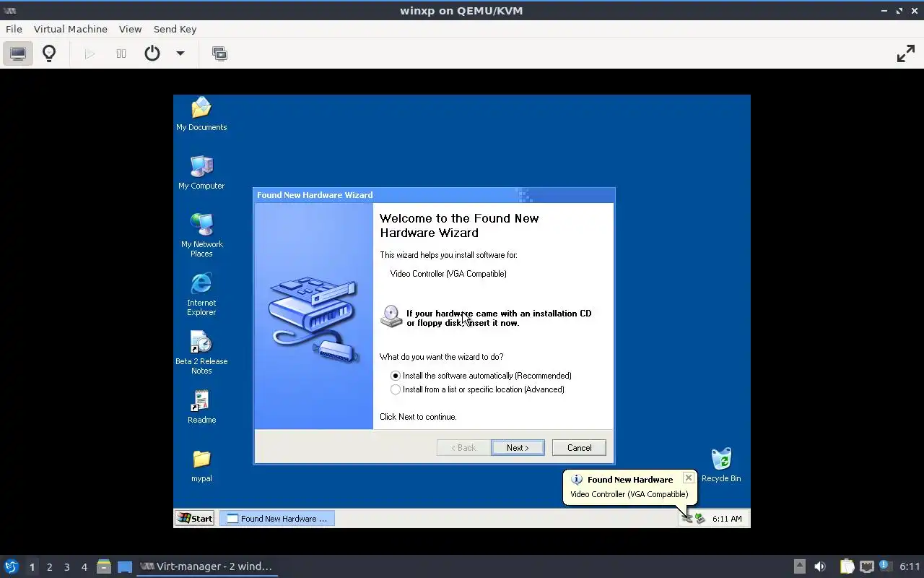Click the host network tray icon
The height and width of the screenshot is (578, 924).
[867, 566]
